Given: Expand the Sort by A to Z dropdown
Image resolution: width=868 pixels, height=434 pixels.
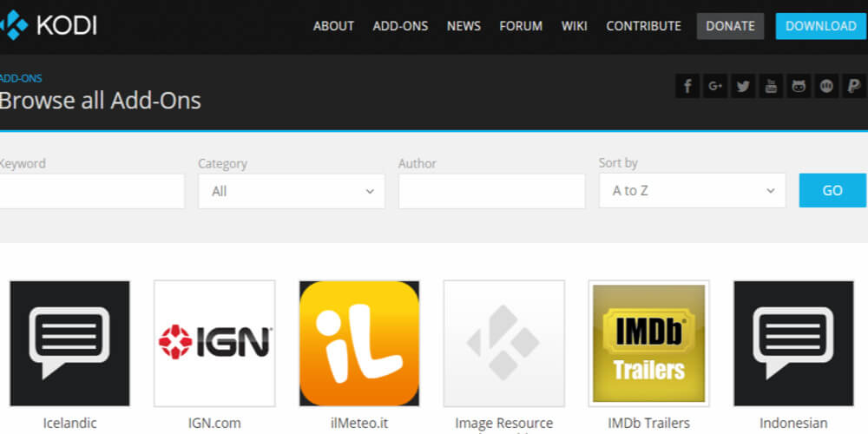Looking at the screenshot, I should pyautogui.click(x=692, y=190).
